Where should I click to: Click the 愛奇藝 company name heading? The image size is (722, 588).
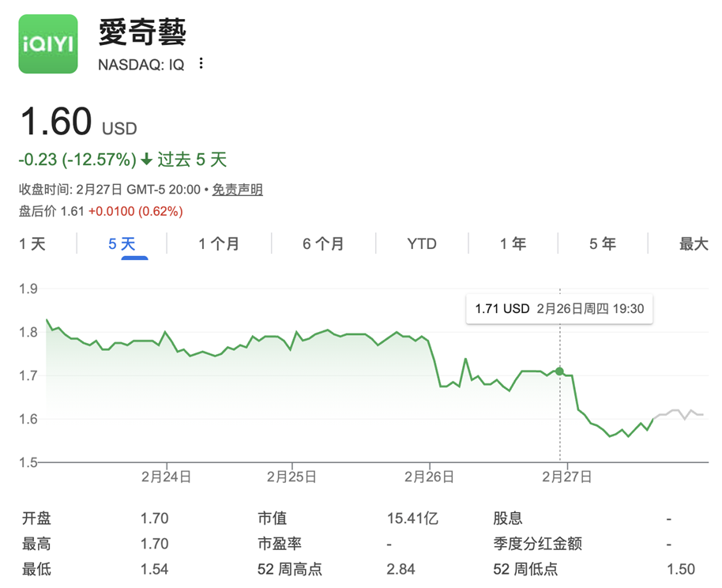tap(142, 32)
